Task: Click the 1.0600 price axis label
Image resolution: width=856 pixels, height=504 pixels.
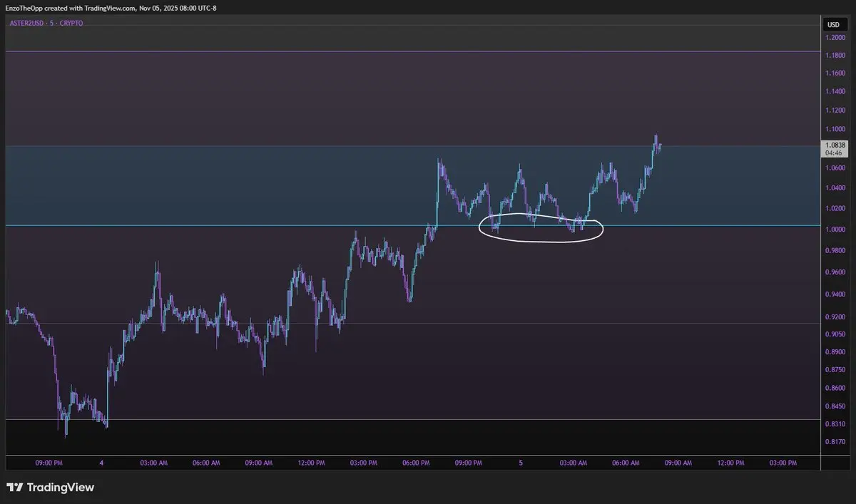Action: tap(835, 168)
